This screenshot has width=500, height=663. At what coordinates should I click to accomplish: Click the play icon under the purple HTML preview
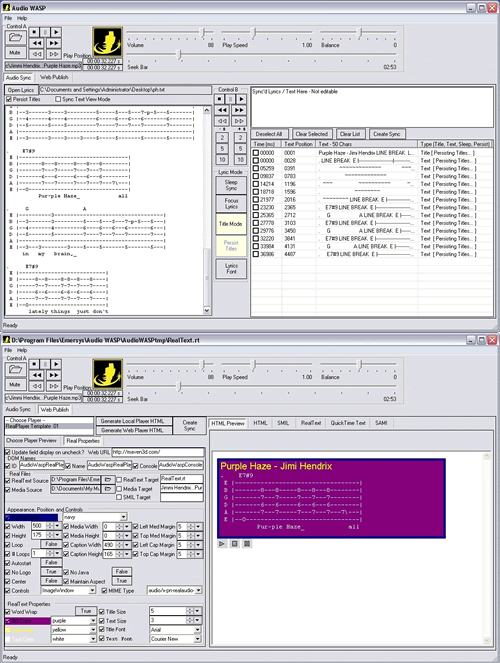(222, 544)
